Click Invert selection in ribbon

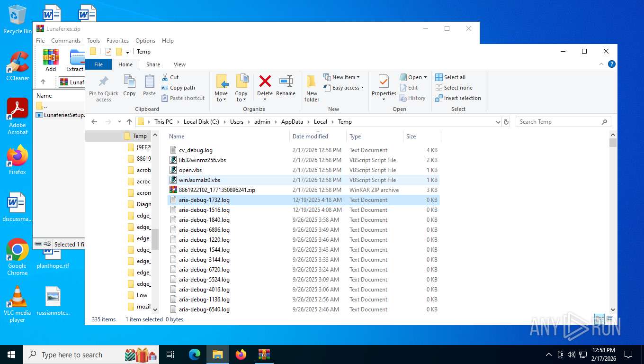(x=458, y=98)
